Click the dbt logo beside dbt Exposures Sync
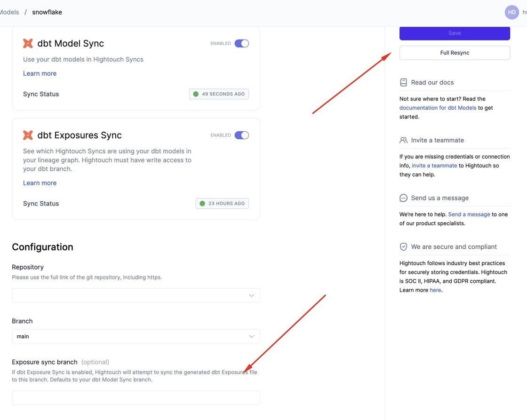This screenshot has width=527, height=420. coord(28,135)
